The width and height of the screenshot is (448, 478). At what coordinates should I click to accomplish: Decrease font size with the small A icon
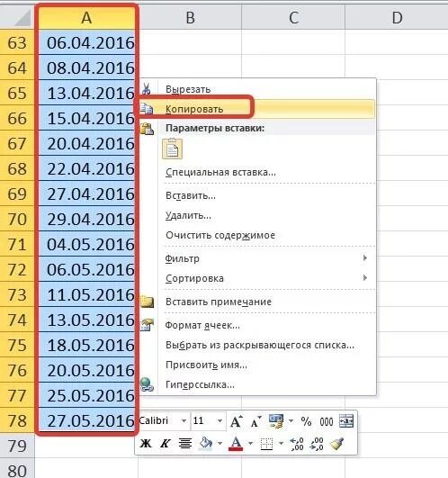click(255, 421)
